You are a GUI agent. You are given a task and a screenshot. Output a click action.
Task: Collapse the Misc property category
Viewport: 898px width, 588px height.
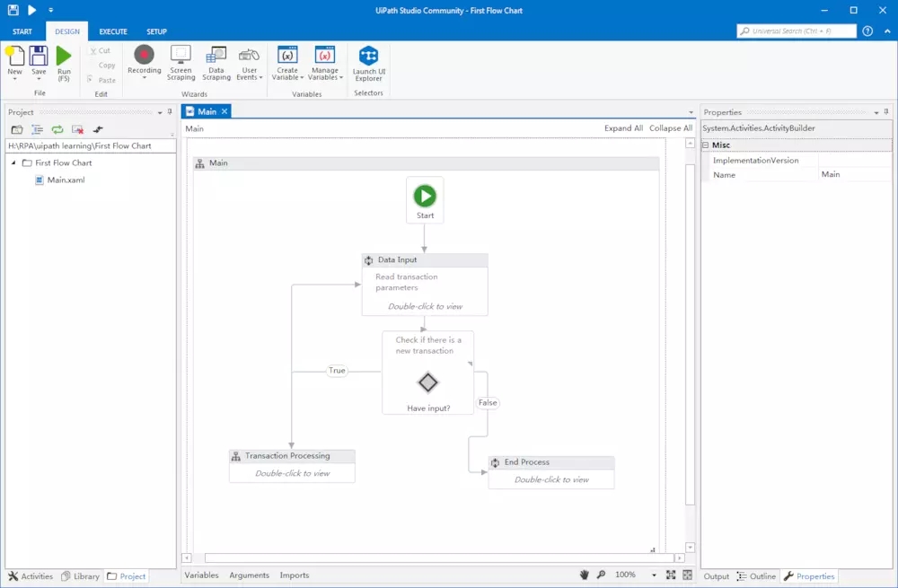pyautogui.click(x=706, y=145)
